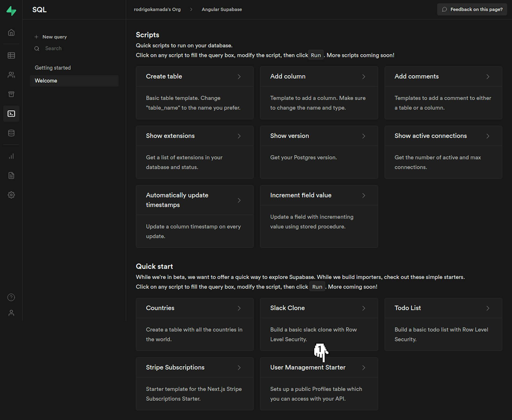Open the Home icon in sidebar

11,33
